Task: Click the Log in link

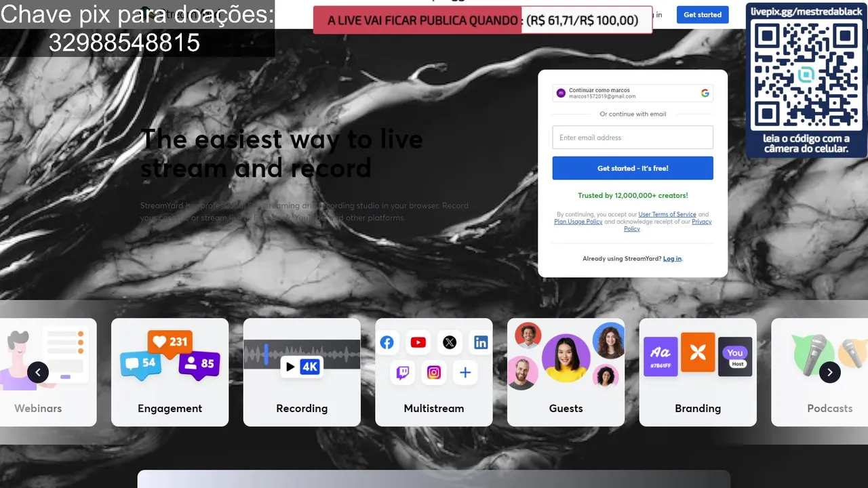Action: tap(672, 258)
